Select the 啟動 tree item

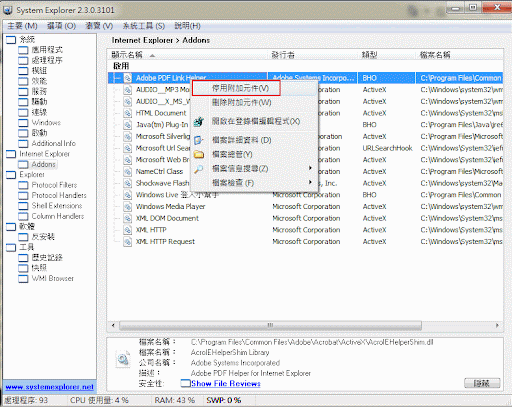pos(39,133)
